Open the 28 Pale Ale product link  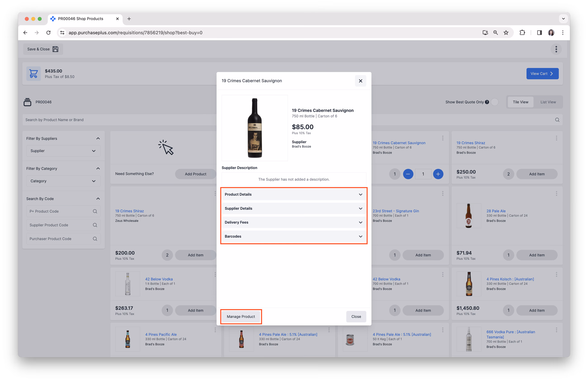click(x=496, y=211)
